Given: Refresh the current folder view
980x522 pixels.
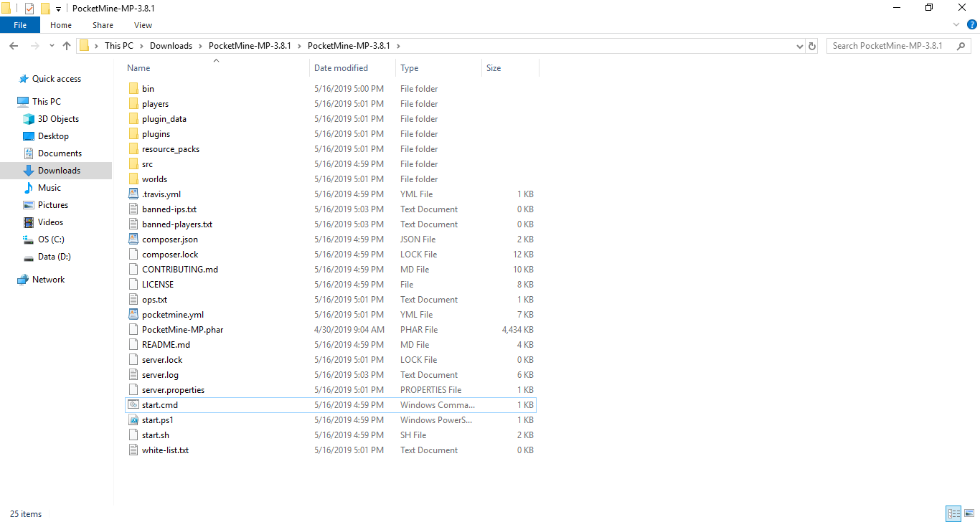Looking at the screenshot, I should coord(812,46).
